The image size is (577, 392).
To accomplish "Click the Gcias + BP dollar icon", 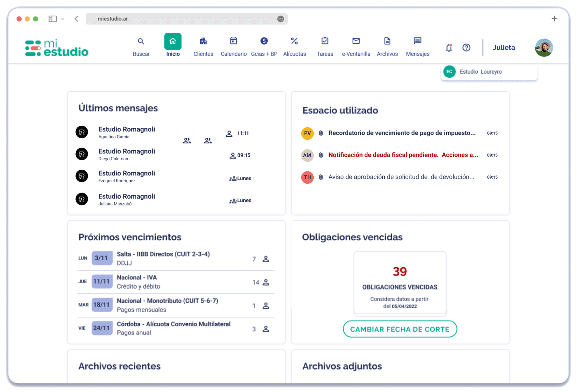I will tap(264, 41).
